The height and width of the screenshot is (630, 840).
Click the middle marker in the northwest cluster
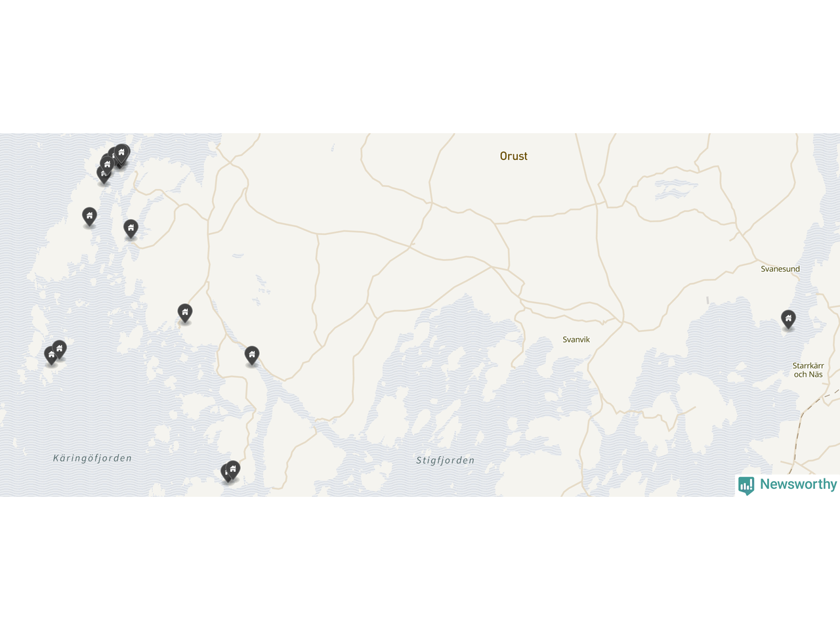pos(108,164)
